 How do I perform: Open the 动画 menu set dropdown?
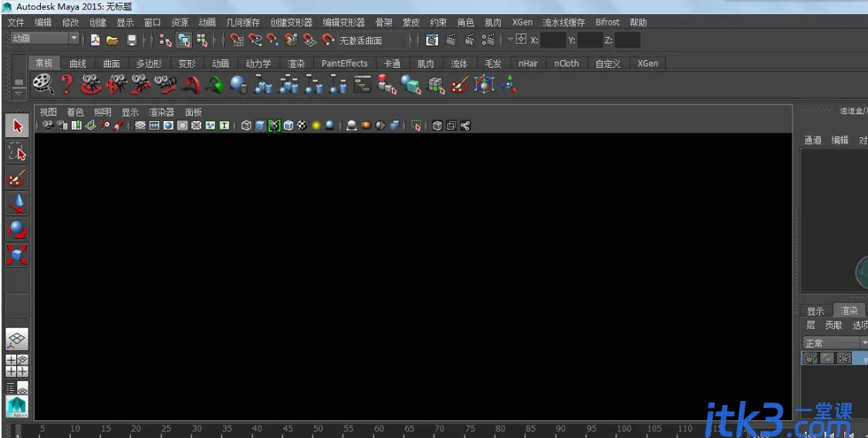(x=46, y=38)
